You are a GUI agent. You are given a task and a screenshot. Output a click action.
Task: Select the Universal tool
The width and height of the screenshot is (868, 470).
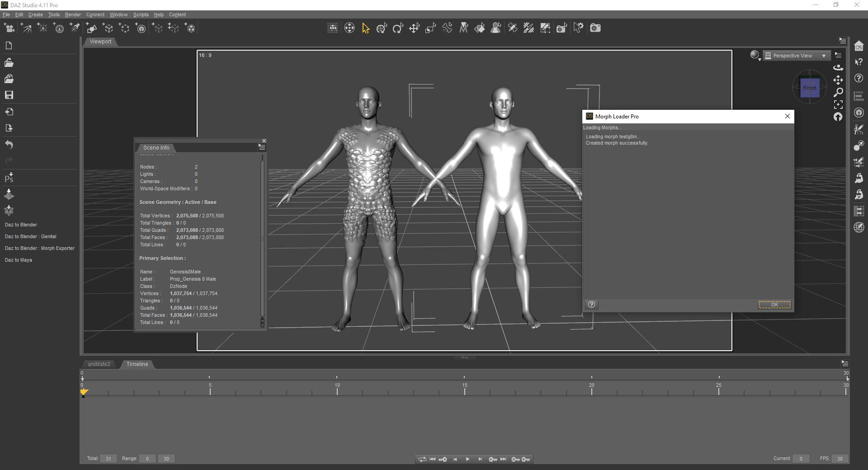pos(382,28)
